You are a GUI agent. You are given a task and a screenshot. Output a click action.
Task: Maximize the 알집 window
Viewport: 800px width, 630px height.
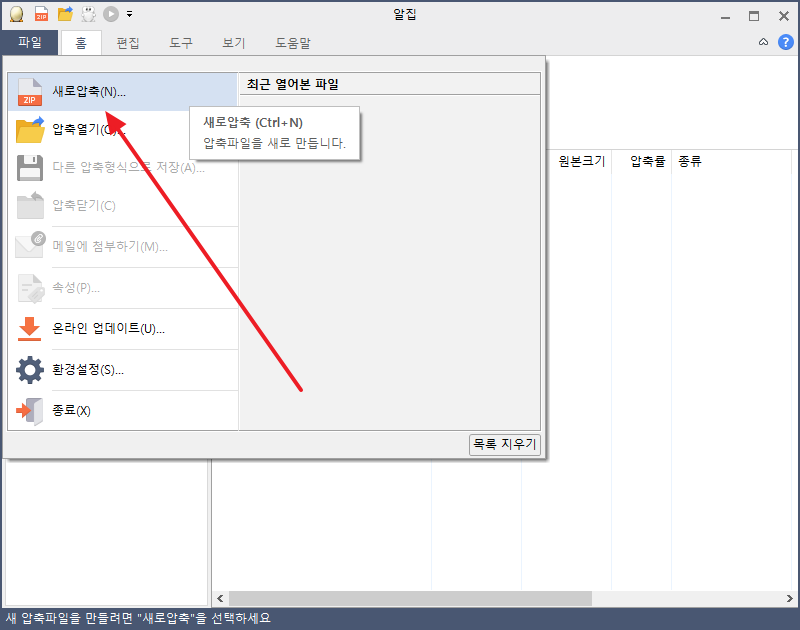pos(754,16)
